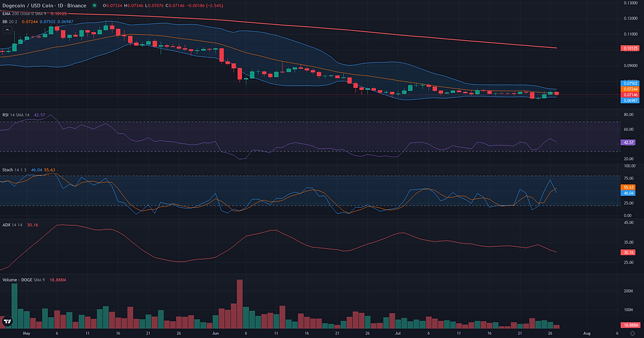The image size is (644, 338).
Task: Click the tallest volume bar in early June
Action: pyautogui.click(x=240, y=304)
